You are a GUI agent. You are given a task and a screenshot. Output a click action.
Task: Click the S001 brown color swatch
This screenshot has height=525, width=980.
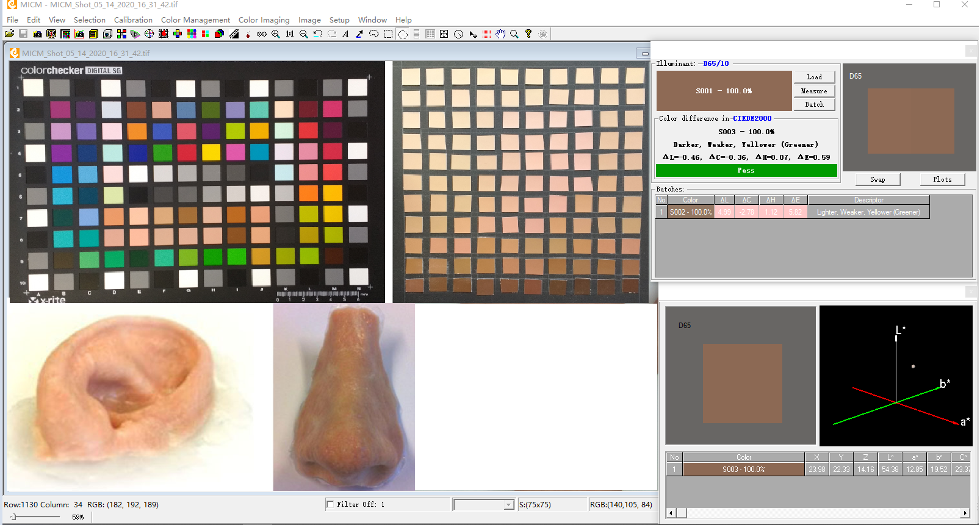pyautogui.click(x=724, y=90)
